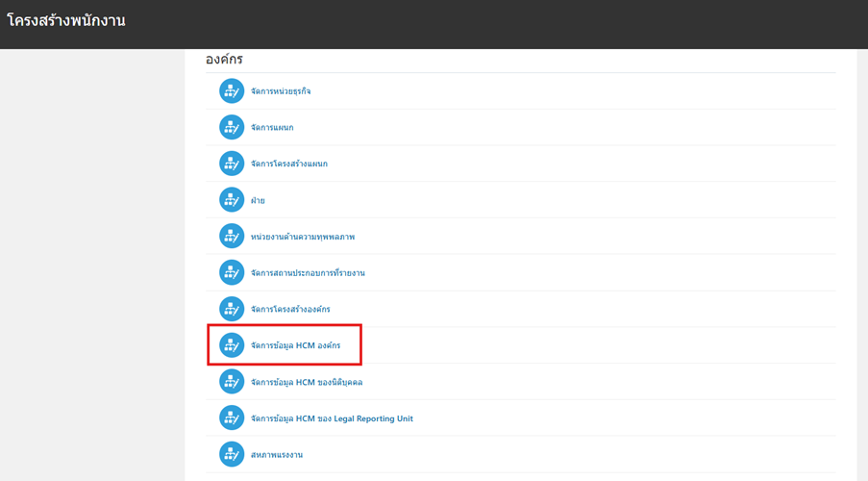Open the สหภาพแรงงาน link
The image size is (868, 481).
pos(277,455)
